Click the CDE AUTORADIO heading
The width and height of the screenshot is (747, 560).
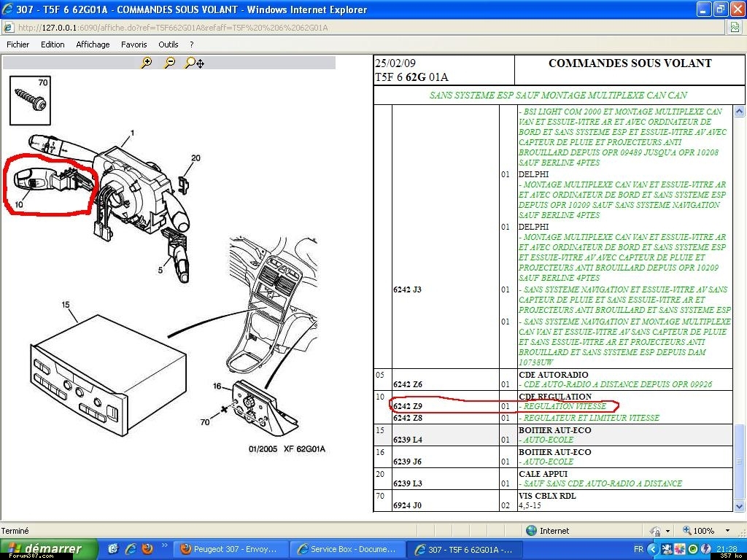[554, 374]
